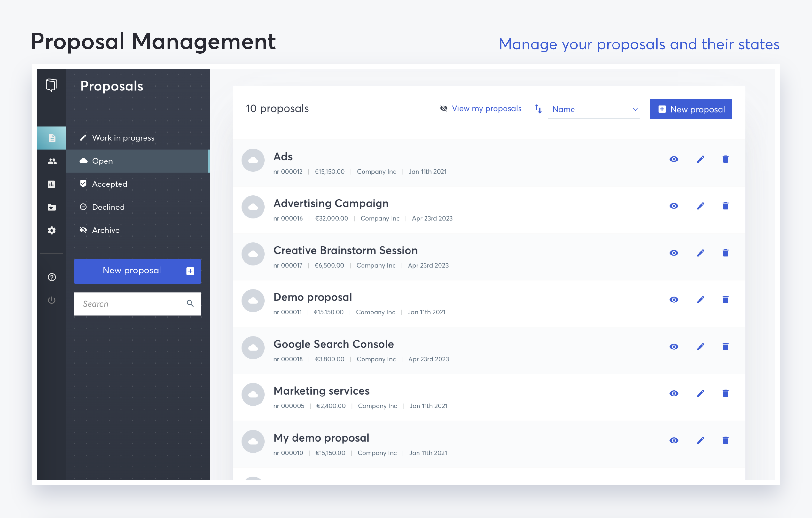This screenshot has width=812, height=518.
Task: Switch to the Accepted proposals list
Action: coord(110,184)
